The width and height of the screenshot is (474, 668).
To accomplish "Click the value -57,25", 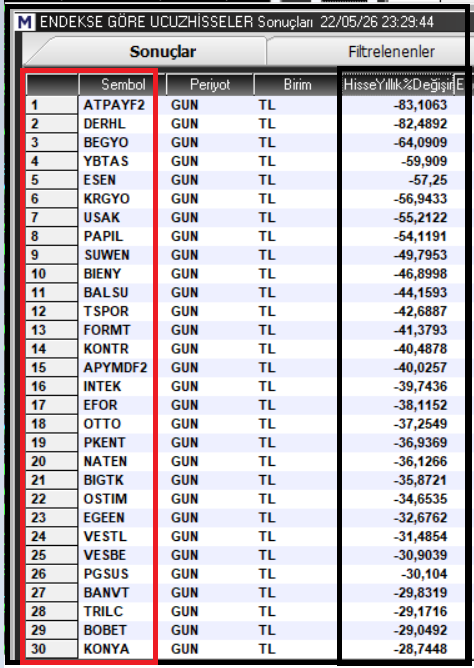I will point(428,180).
